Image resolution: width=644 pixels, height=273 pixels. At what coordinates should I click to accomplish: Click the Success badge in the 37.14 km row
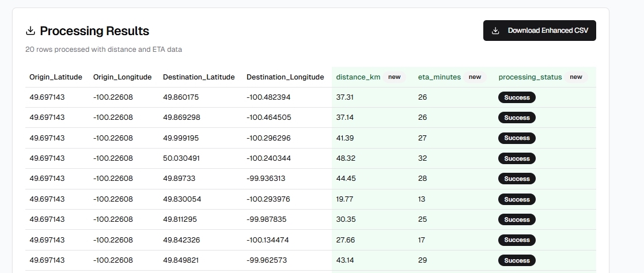517,117
